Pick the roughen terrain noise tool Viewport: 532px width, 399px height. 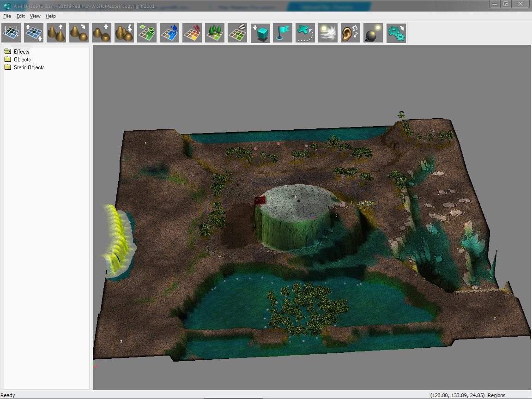pos(124,33)
